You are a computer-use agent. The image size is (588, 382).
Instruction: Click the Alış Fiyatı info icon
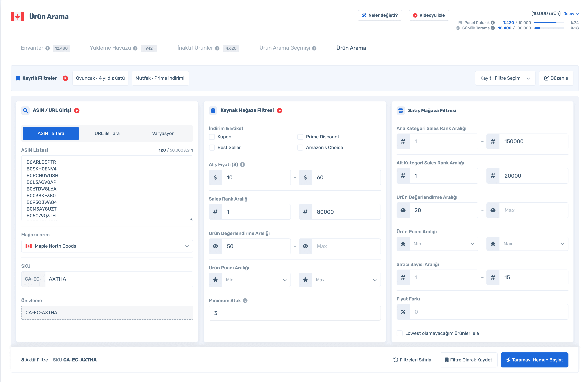point(242,165)
